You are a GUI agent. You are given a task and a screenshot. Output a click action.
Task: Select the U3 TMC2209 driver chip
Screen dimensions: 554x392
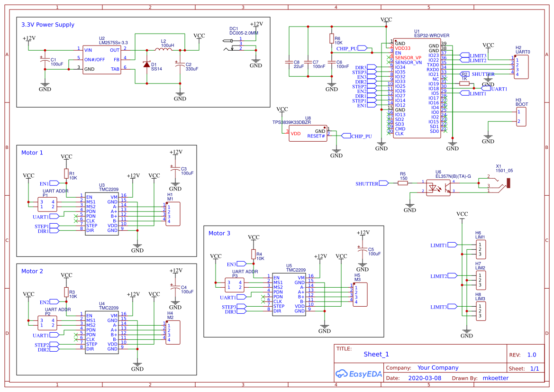[x=102, y=214]
